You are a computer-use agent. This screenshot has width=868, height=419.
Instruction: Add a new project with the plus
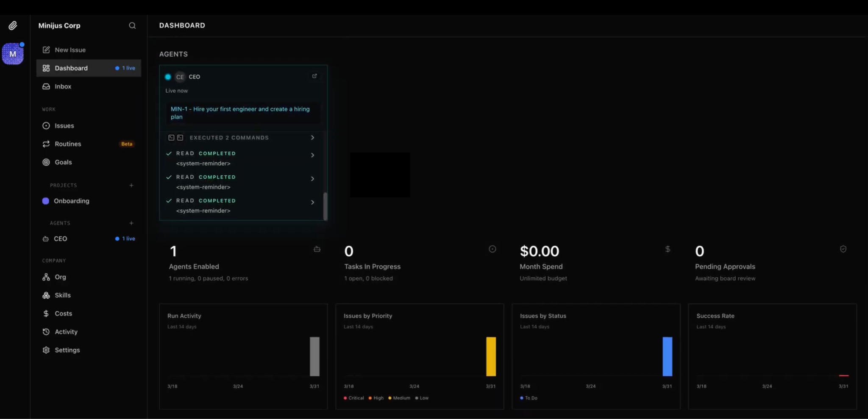tap(131, 185)
